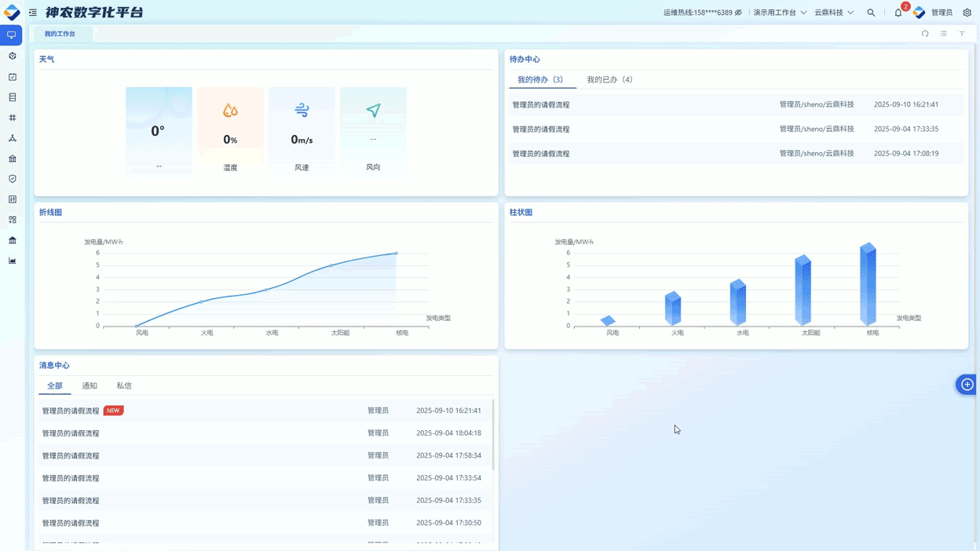Open the to-do dated 2025-09-04 17:08:19
The image size is (980, 551).
click(x=541, y=154)
